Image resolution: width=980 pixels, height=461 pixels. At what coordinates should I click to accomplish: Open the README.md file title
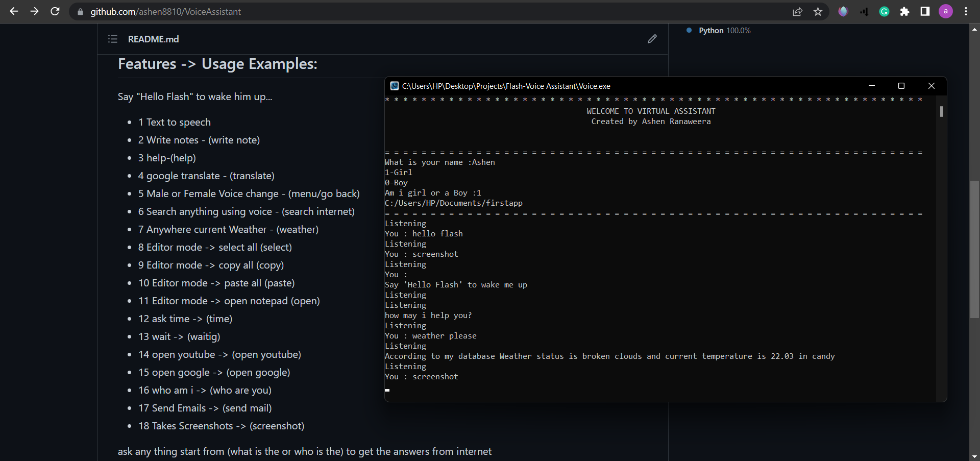[153, 39]
